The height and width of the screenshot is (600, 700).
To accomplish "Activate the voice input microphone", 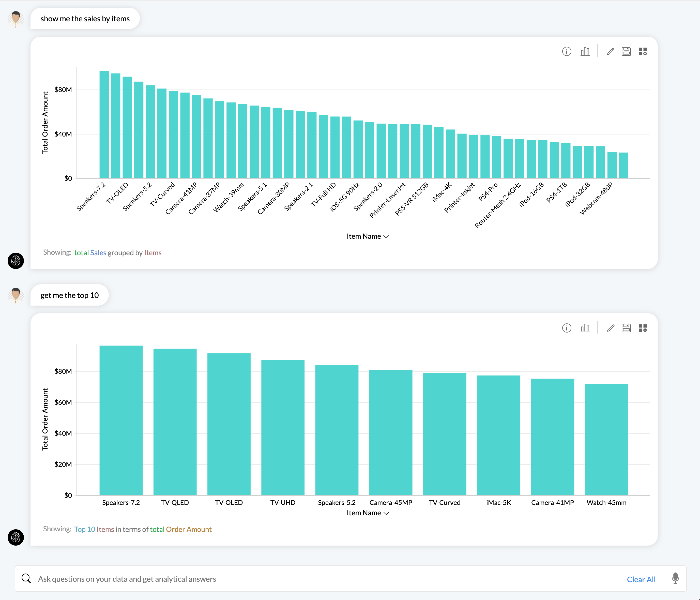I will click(676, 579).
